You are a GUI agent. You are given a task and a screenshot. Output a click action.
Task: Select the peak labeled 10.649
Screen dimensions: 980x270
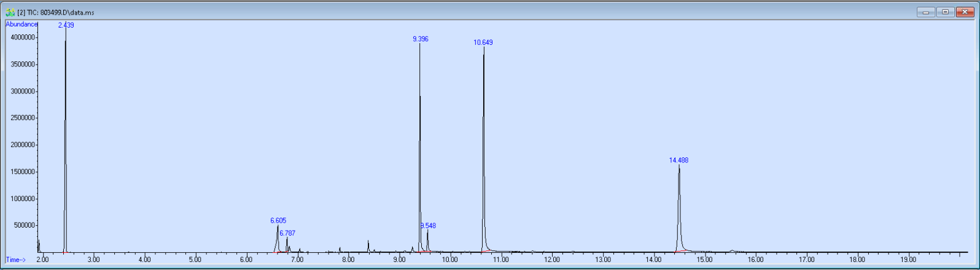pos(483,42)
